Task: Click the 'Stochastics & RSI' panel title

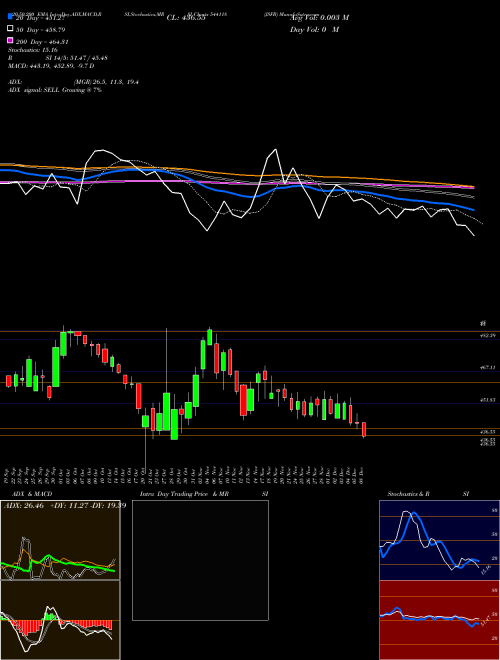Action: coord(428,494)
